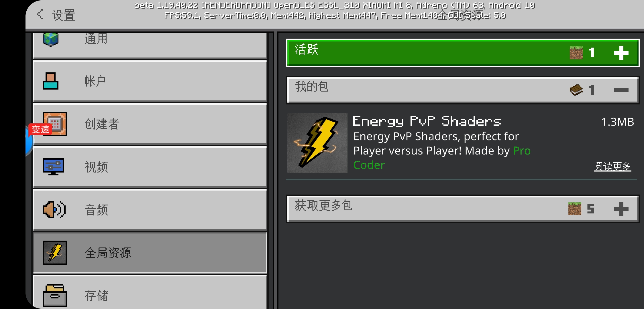The image size is (644, 309).
Task: Click the command block icon for 创建者
Action: pos(55,124)
